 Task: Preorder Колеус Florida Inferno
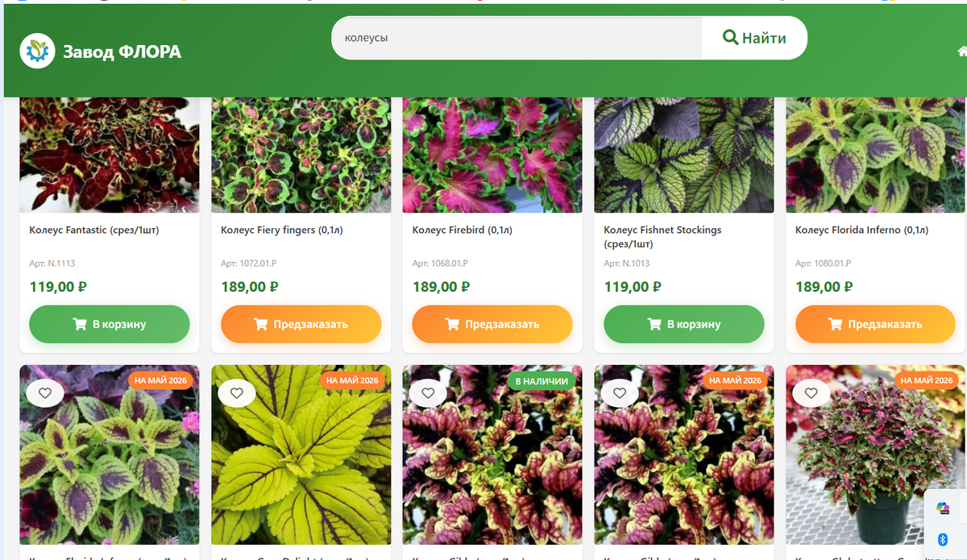click(x=875, y=324)
